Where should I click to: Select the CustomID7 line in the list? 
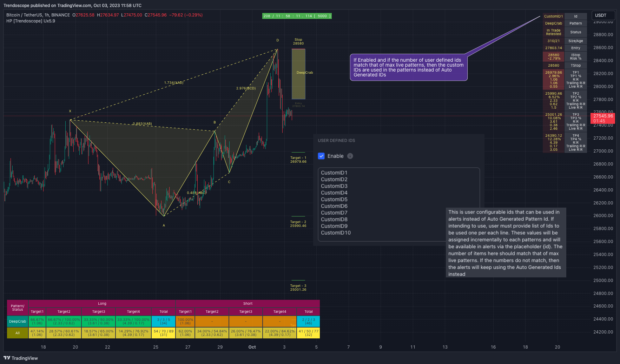334,213
